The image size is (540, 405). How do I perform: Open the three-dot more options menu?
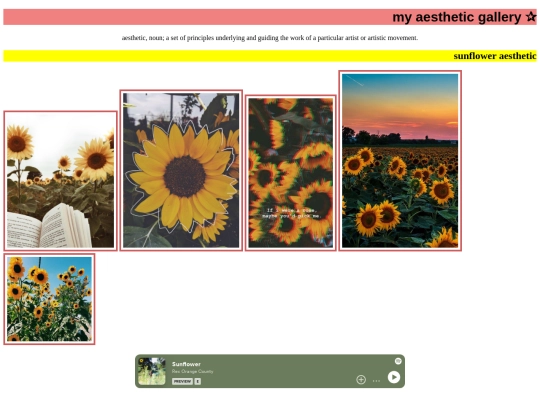tap(376, 381)
